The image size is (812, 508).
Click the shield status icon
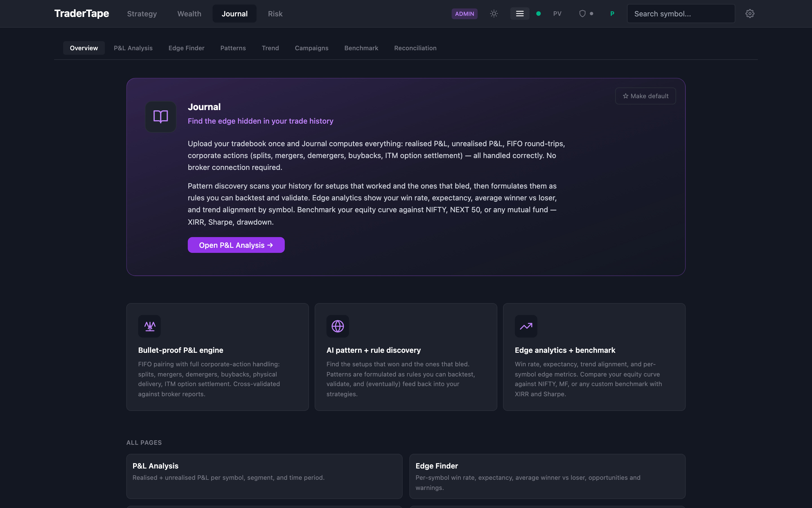coord(582,14)
